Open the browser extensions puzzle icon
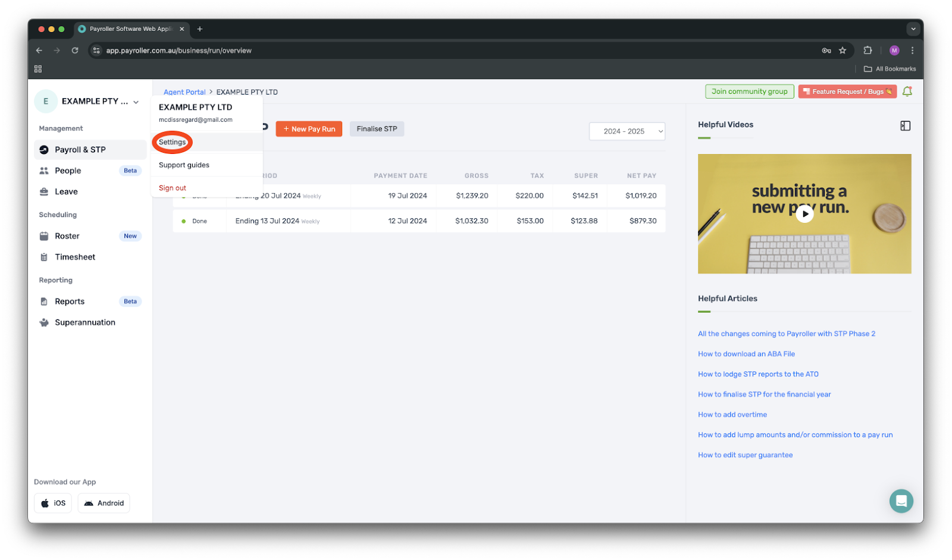The height and width of the screenshot is (560, 952). pos(868,51)
